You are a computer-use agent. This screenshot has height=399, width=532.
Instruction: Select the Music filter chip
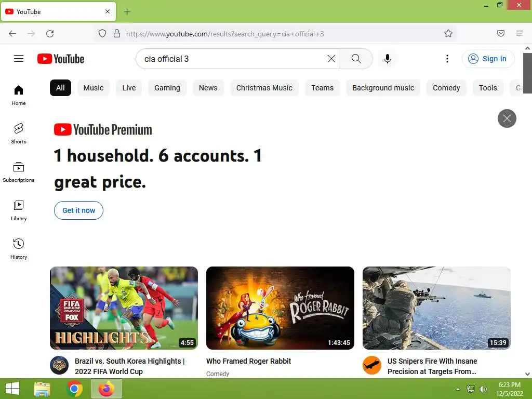pos(94,88)
